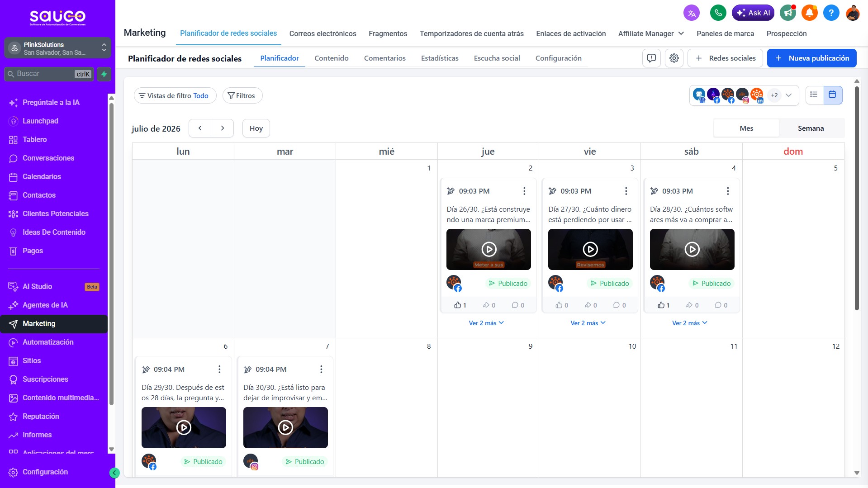Select Mes calendar view
This screenshot has width=868, height=488.
point(746,128)
